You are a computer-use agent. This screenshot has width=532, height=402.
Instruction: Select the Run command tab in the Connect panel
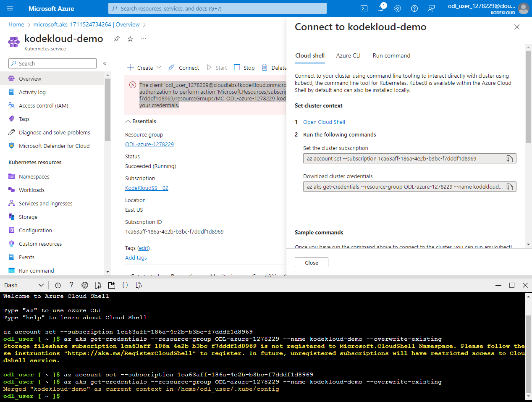(391, 55)
